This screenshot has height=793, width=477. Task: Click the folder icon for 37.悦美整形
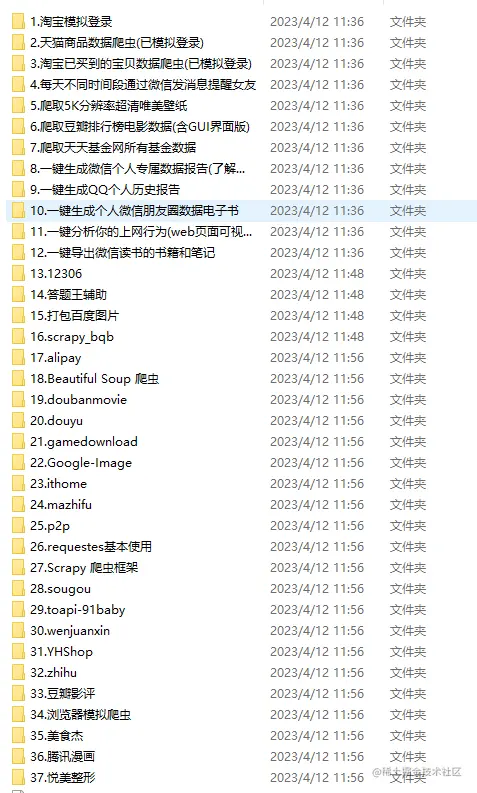(18, 777)
